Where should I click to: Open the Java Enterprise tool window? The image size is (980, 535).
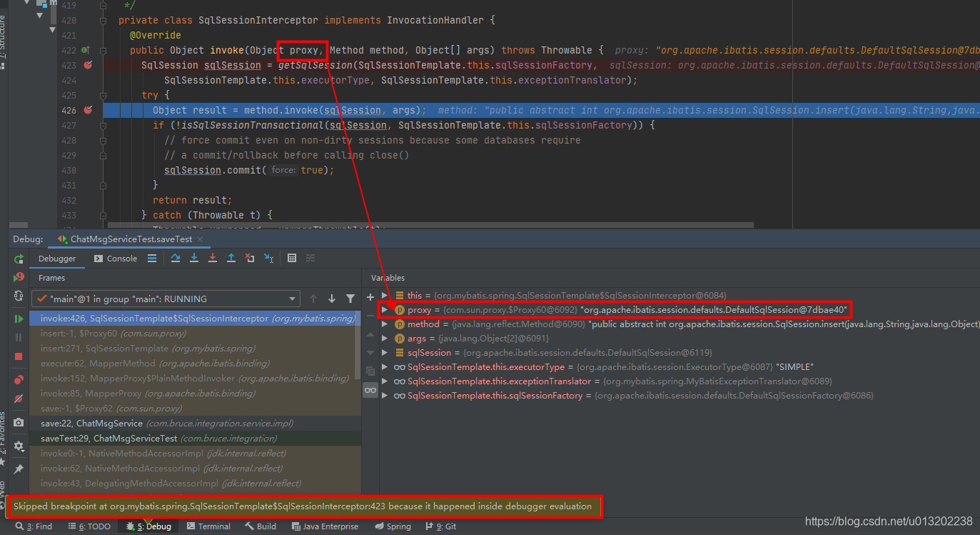point(325,526)
